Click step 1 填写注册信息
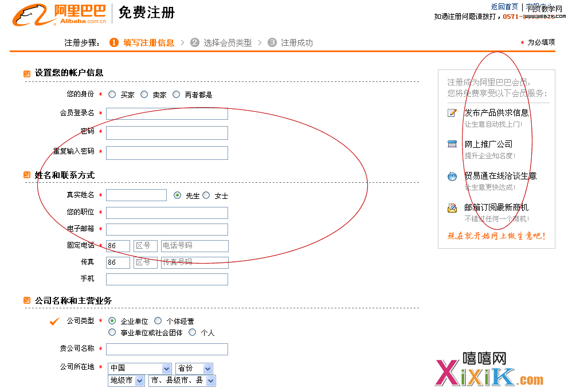The width and height of the screenshot is (572, 392). (142, 43)
